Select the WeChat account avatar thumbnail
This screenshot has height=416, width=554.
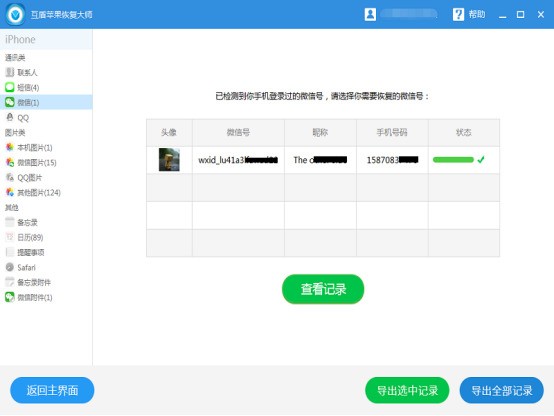169,160
